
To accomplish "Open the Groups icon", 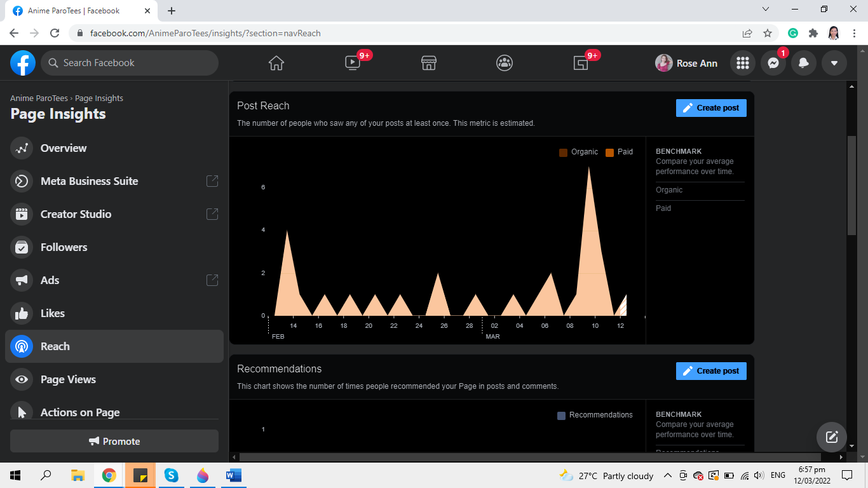I will [505, 63].
